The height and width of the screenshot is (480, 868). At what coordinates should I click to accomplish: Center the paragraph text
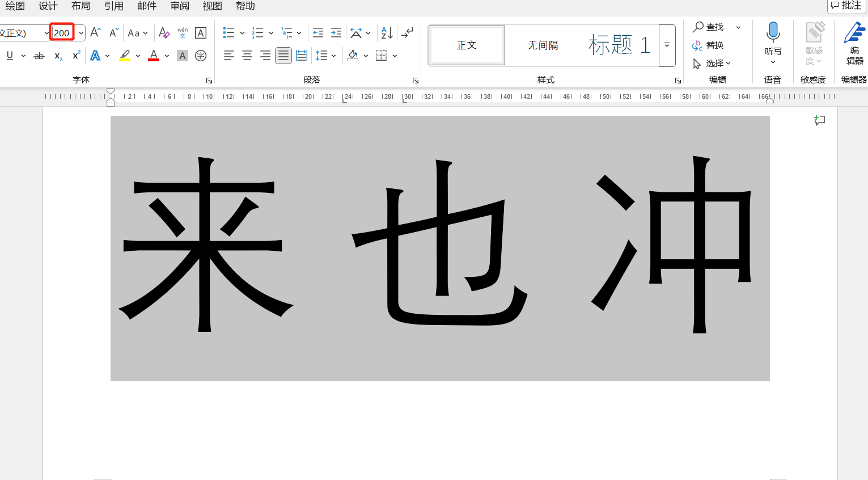(247, 56)
